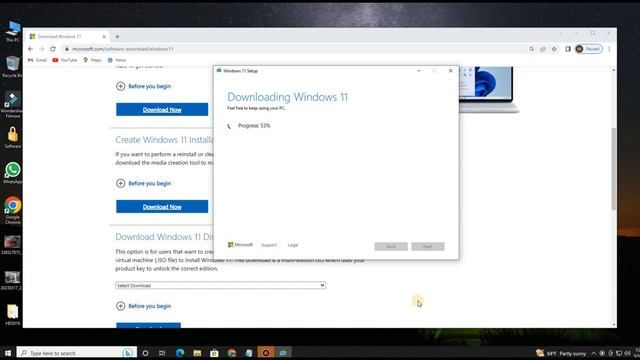Screen dimensions: 640x360
Task: Click the Progress 53% status text
Action: [x=254, y=126]
